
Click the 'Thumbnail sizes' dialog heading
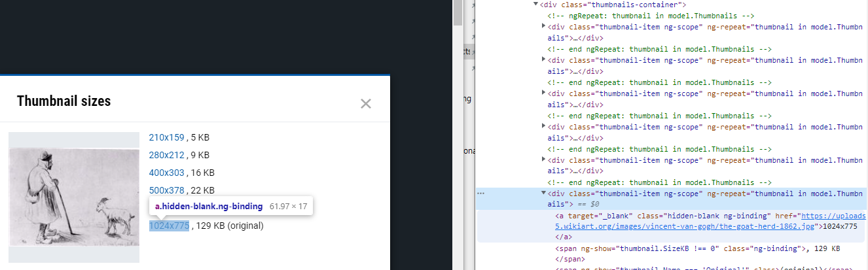point(63,101)
